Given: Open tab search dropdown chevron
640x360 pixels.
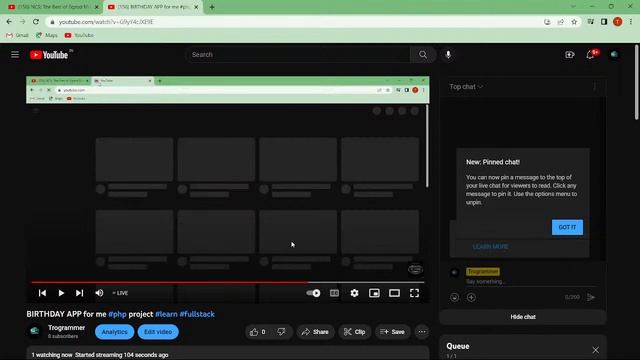Looking at the screenshot, I should pyautogui.click(x=573, y=7).
